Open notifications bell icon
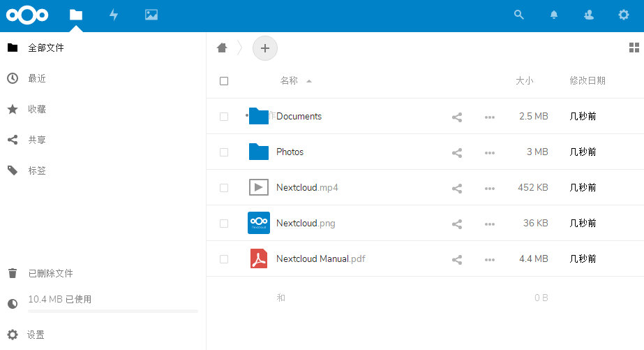 pos(554,15)
